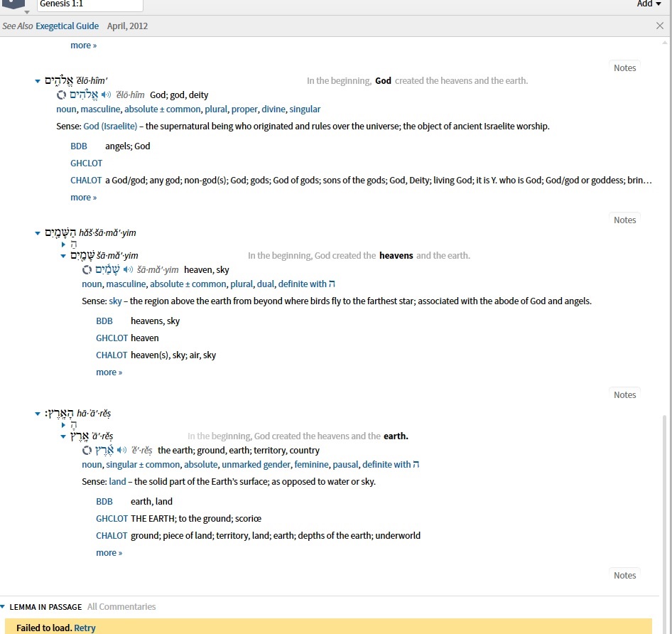Screen dimensions: 672x634
Task: Expand the ה article under hā·ʾāʹ·rěṣ
Action: coord(63,425)
